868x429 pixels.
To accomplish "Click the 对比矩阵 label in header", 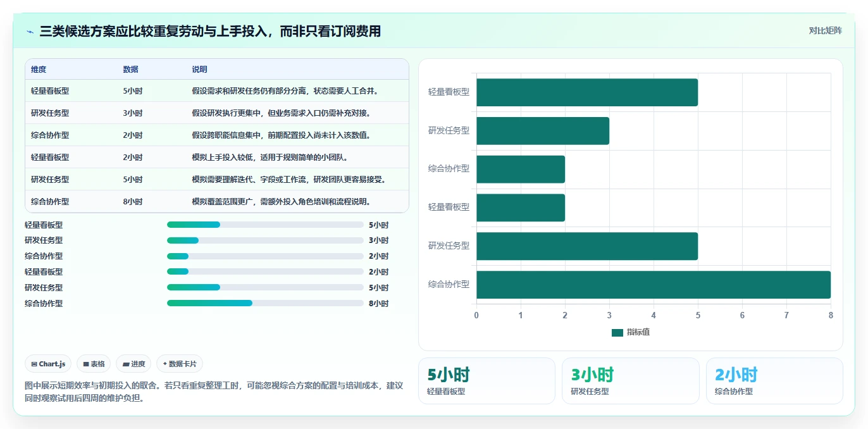I will point(825,30).
